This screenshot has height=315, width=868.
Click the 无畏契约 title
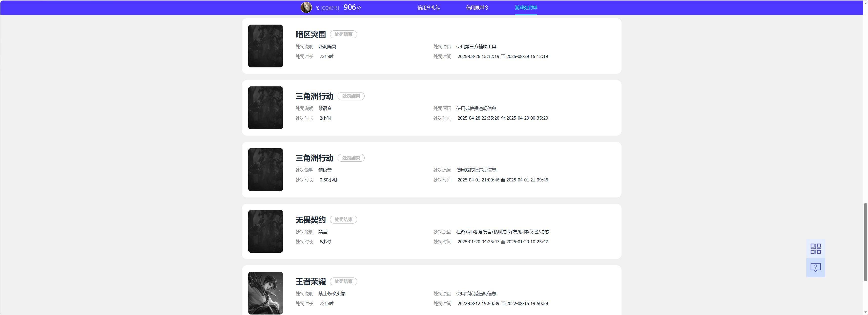310,220
